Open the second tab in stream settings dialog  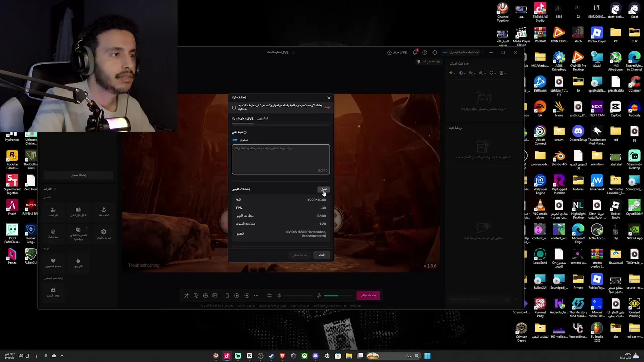[x=263, y=119]
